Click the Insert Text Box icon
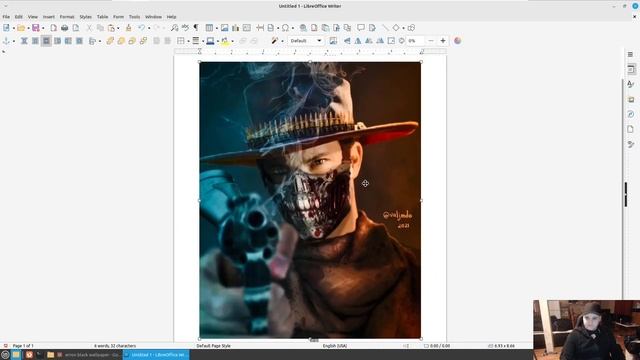Viewport: 640px width, 360px height. (x=247, y=28)
